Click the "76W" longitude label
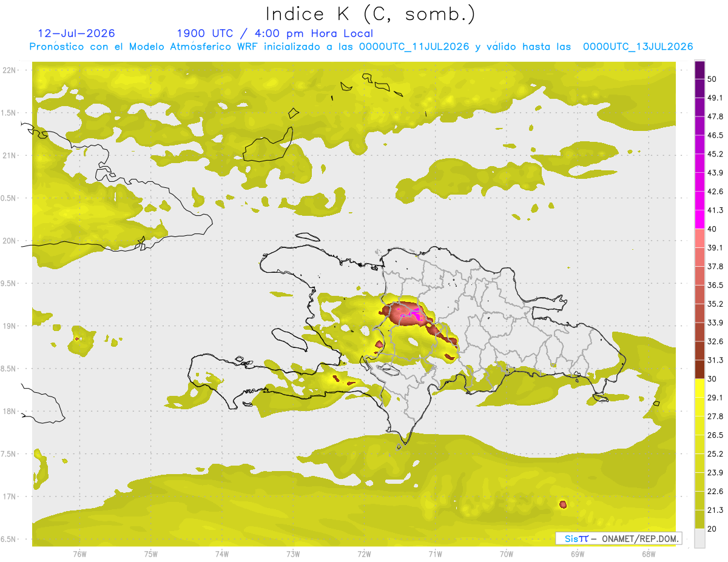This screenshot has height=562, width=728. click(x=79, y=554)
